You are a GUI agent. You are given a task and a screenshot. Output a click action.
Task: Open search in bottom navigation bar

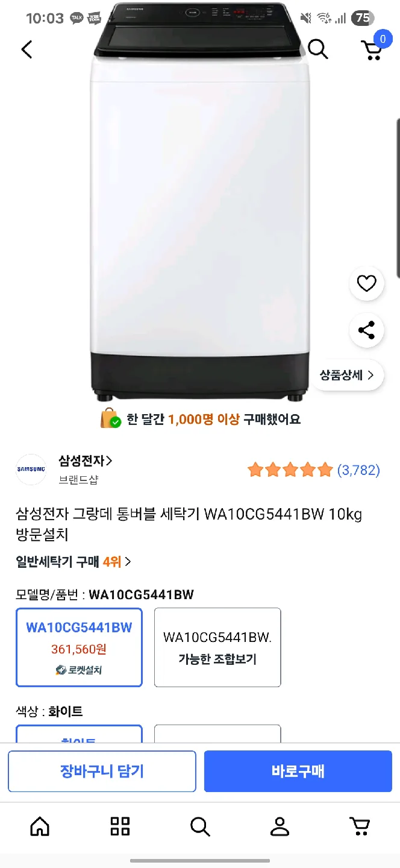click(x=200, y=826)
